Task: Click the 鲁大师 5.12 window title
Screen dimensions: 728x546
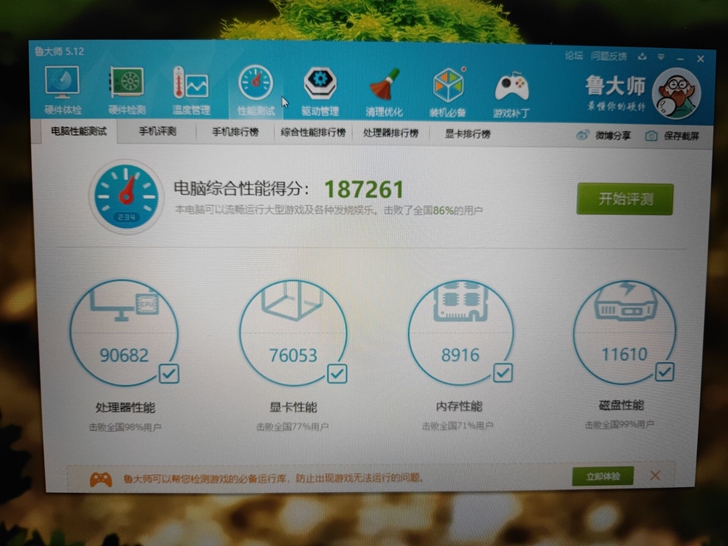Action: click(x=59, y=51)
